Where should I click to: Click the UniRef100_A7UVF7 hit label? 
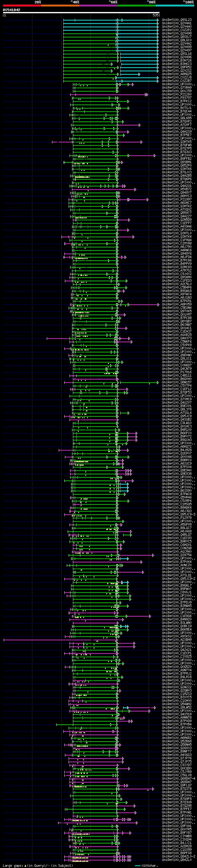[177, 125]
